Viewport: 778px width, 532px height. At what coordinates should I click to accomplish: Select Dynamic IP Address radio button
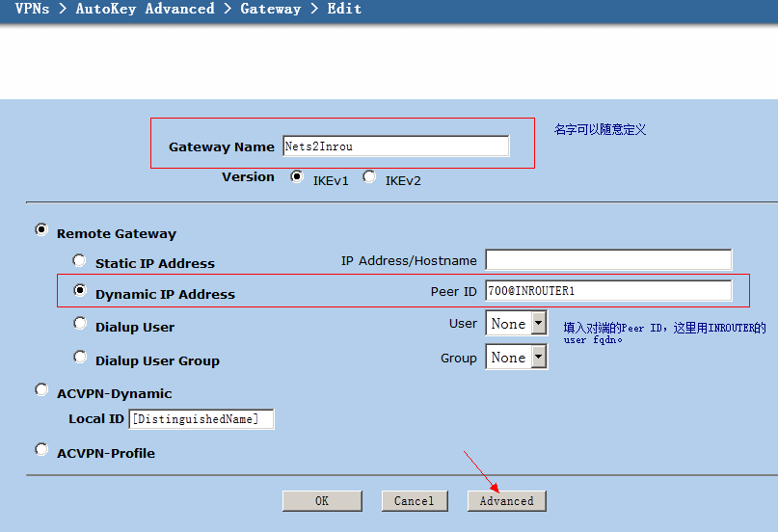click(79, 290)
